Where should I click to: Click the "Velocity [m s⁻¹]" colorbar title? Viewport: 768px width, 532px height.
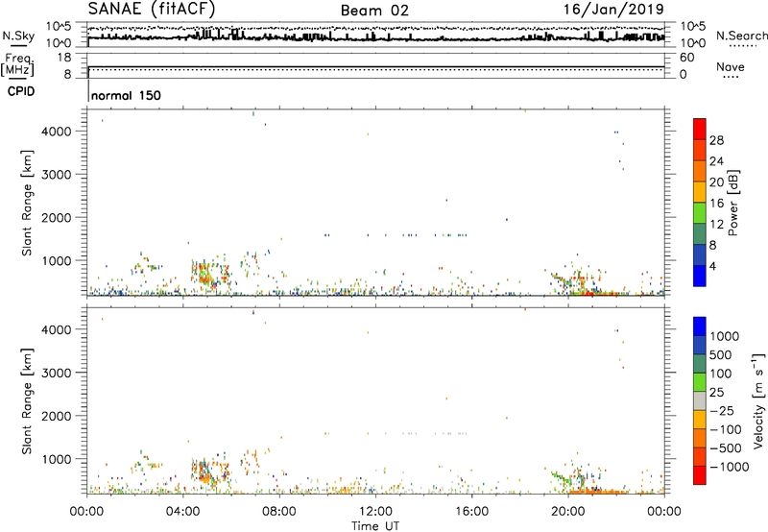coord(758,400)
